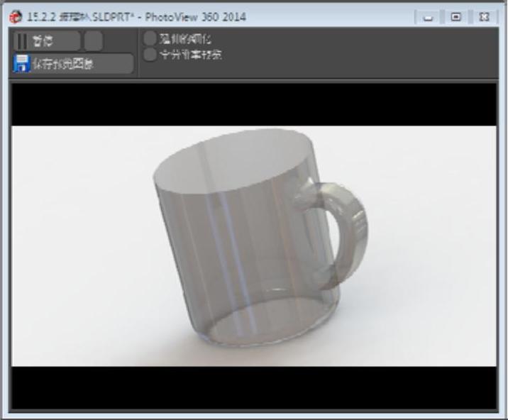Click the PhotoView 360 title bar app icon

(x=15, y=17)
